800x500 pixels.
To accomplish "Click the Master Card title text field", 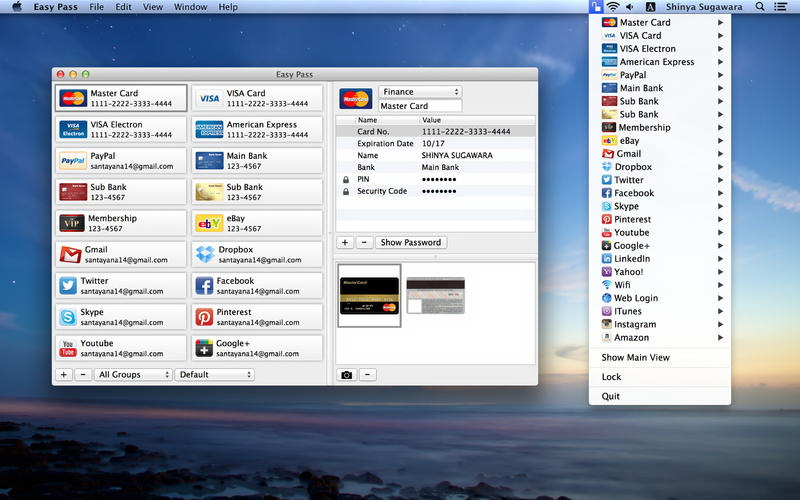I will point(419,106).
